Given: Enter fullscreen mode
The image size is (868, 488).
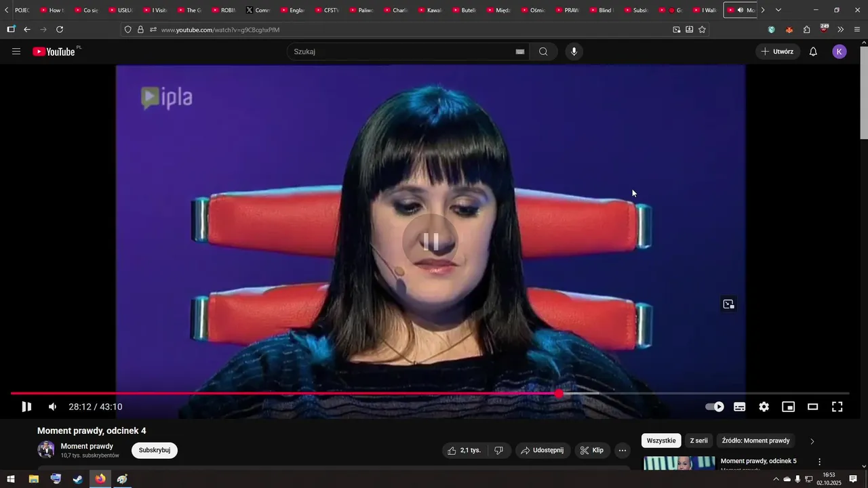Looking at the screenshot, I should pyautogui.click(x=837, y=407).
